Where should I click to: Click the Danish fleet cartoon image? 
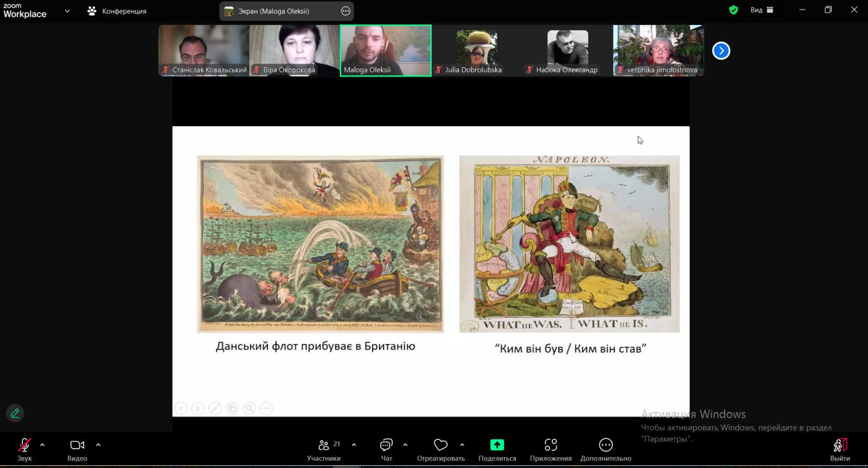pyautogui.click(x=320, y=244)
